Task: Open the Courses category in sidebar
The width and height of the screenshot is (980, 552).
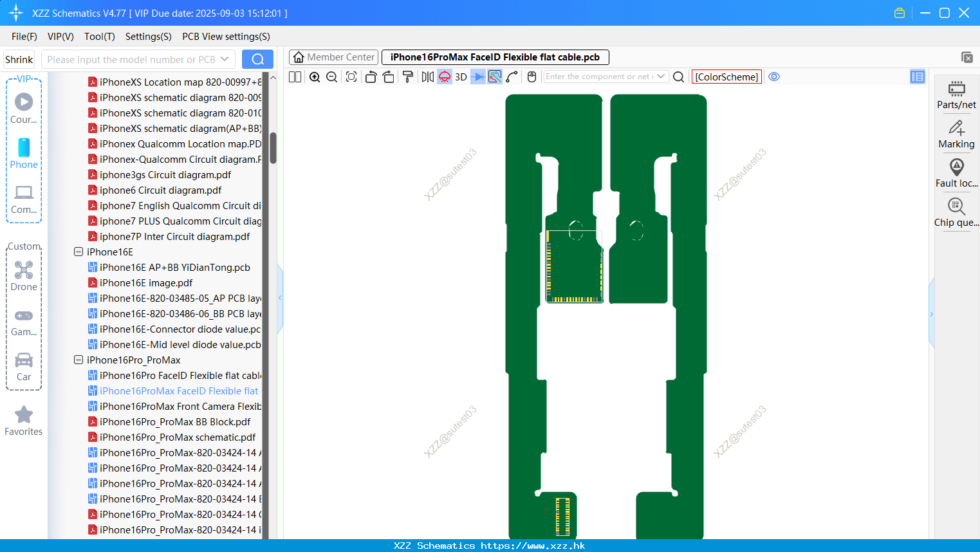Action: [24, 109]
